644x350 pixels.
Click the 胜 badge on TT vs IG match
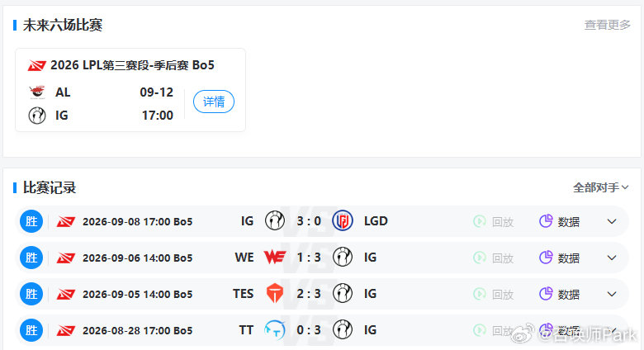pos(31,330)
